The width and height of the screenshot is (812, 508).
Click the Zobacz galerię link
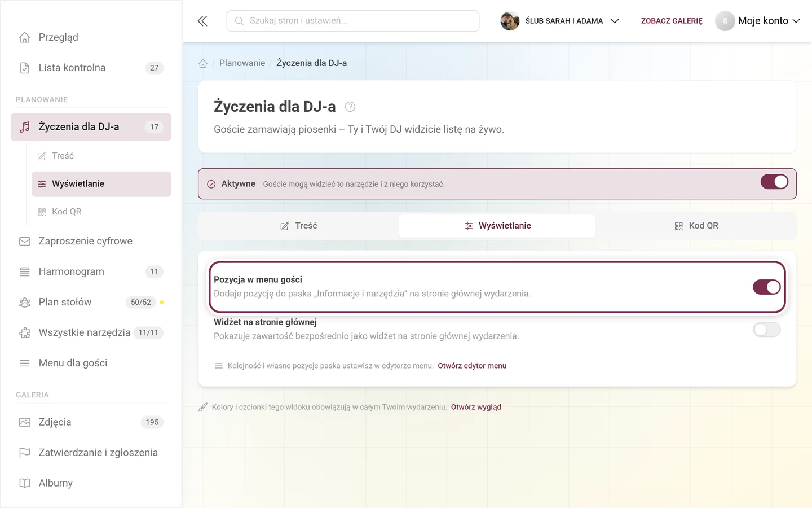tap(672, 21)
